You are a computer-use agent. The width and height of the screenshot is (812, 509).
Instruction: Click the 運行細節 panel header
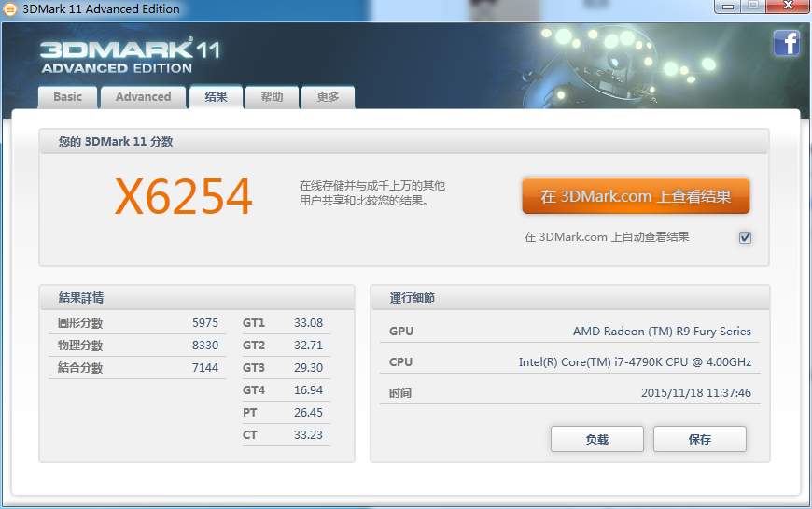tap(412, 298)
